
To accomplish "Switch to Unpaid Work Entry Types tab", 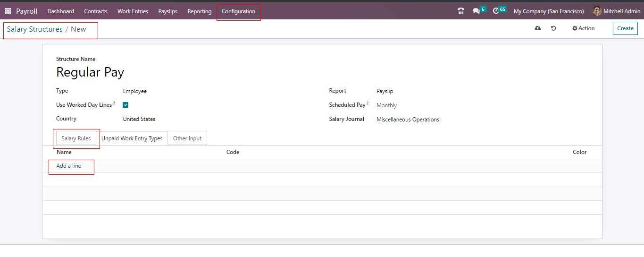I will pos(132,138).
